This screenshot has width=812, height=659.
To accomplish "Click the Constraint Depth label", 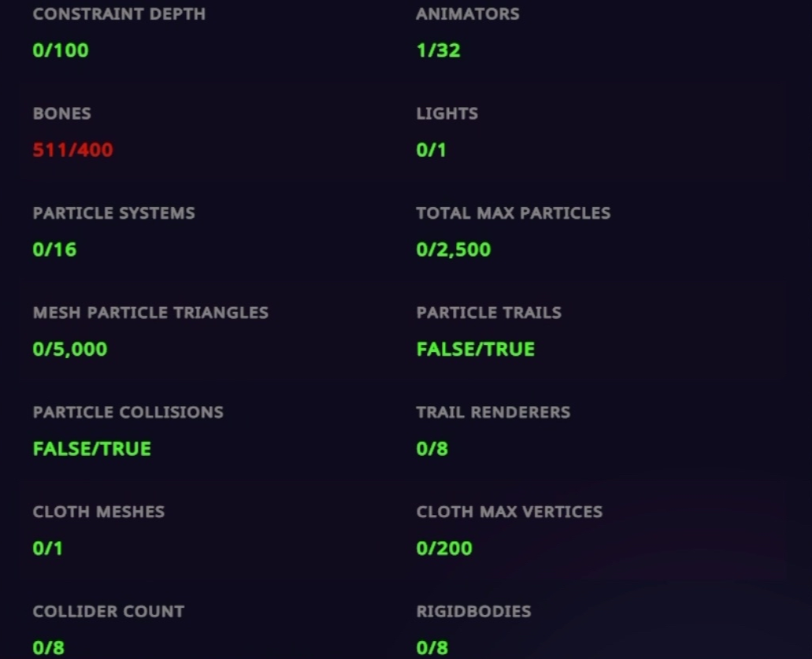I will tap(119, 14).
